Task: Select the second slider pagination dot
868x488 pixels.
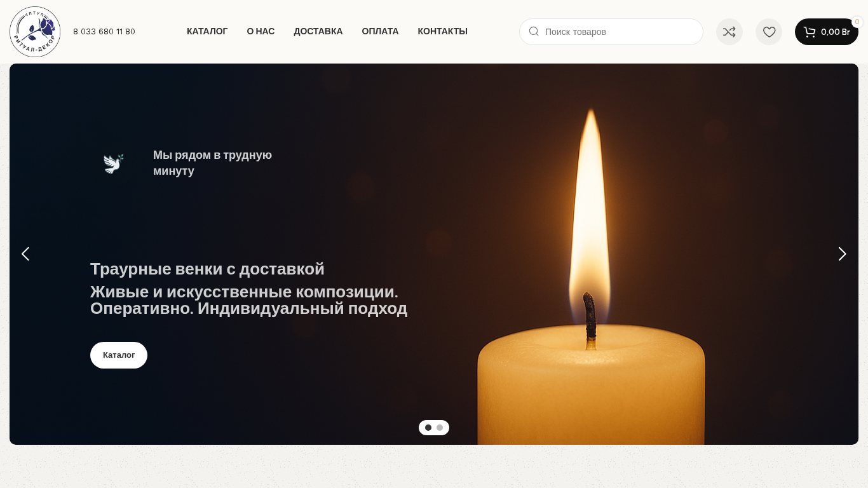Action: coord(440,428)
